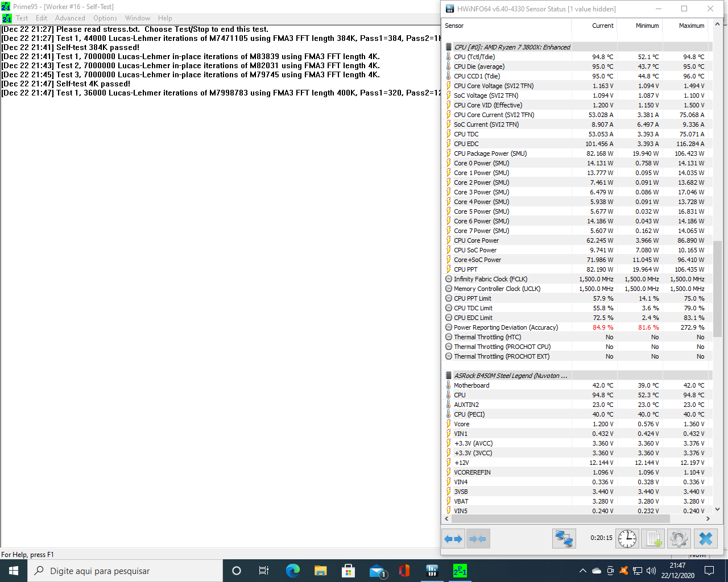This screenshot has width=728, height=582.
Task: Open the Edit menu in Prime95
Action: pyautogui.click(x=42, y=18)
